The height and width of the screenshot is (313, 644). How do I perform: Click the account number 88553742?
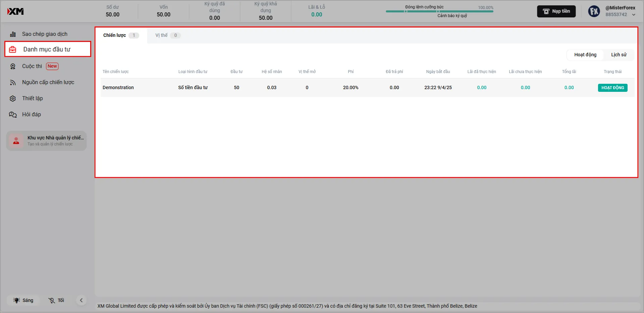pyautogui.click(x=616, y=15)
